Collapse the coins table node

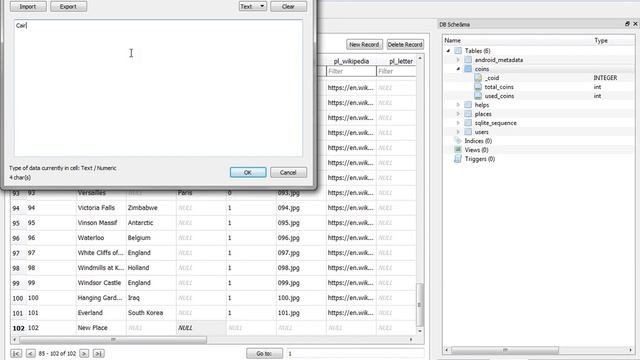(458, 69)
